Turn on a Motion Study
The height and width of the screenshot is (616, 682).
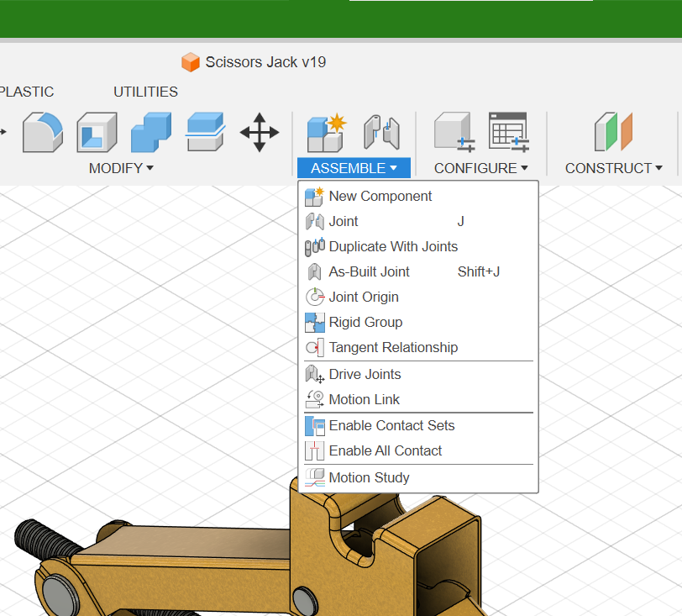[366, 477]
